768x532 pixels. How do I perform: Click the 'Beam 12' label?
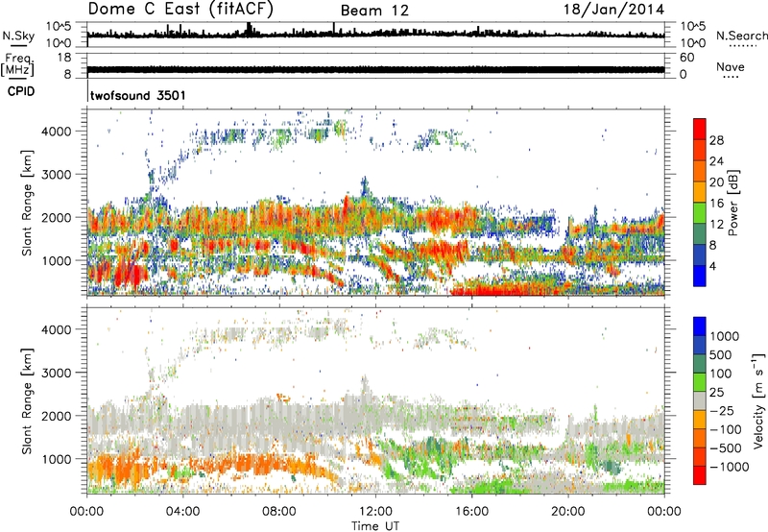374,11
